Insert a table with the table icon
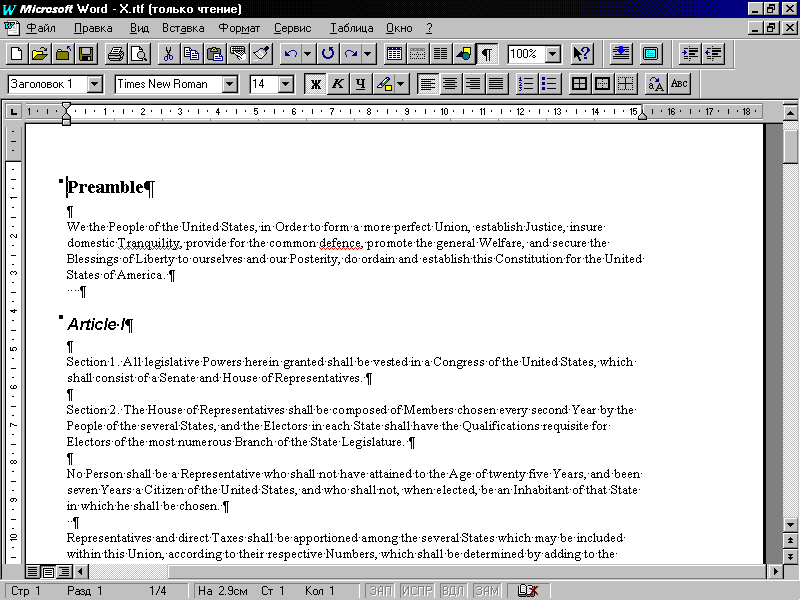The height and width of the screenshot is (600, 800). click(394, 54)
